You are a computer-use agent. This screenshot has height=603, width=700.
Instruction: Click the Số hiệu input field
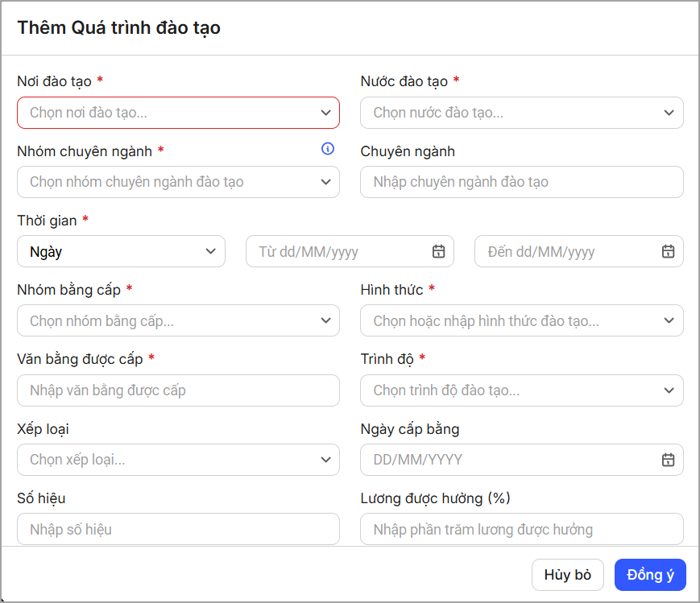coord(178,529)
